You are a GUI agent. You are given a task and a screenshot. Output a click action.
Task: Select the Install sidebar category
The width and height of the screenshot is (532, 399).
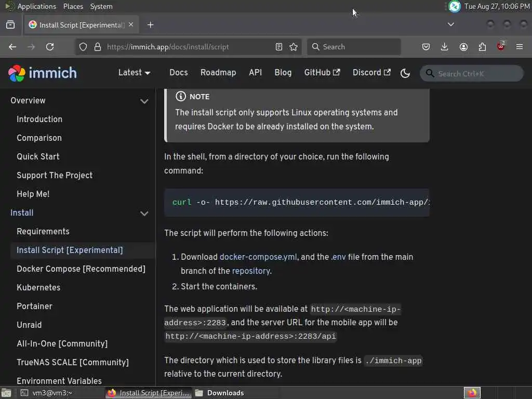(x=22, y=212)
